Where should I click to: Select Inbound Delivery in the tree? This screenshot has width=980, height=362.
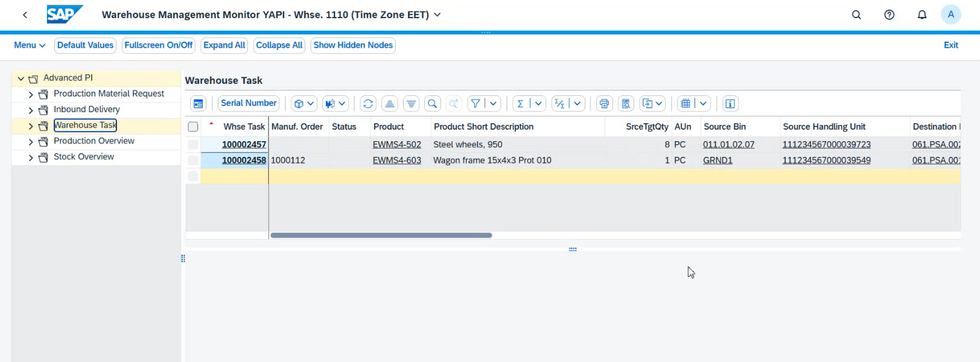(x=86, y=109)
